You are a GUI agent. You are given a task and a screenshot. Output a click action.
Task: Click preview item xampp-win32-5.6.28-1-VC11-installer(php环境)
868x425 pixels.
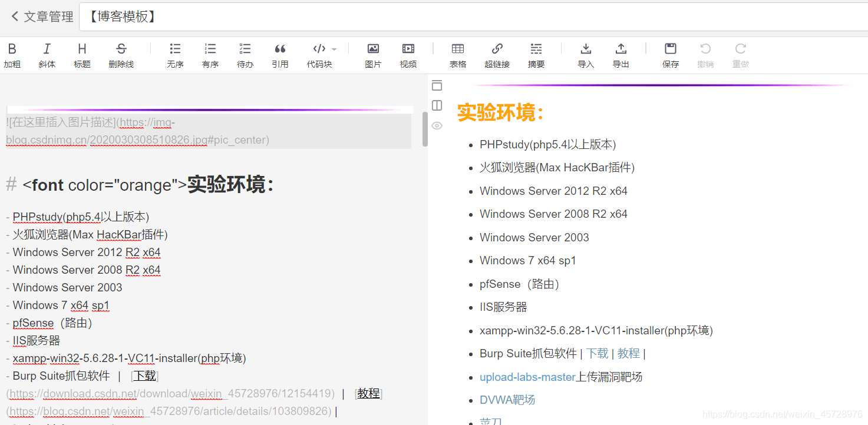[x=596, y=330]
